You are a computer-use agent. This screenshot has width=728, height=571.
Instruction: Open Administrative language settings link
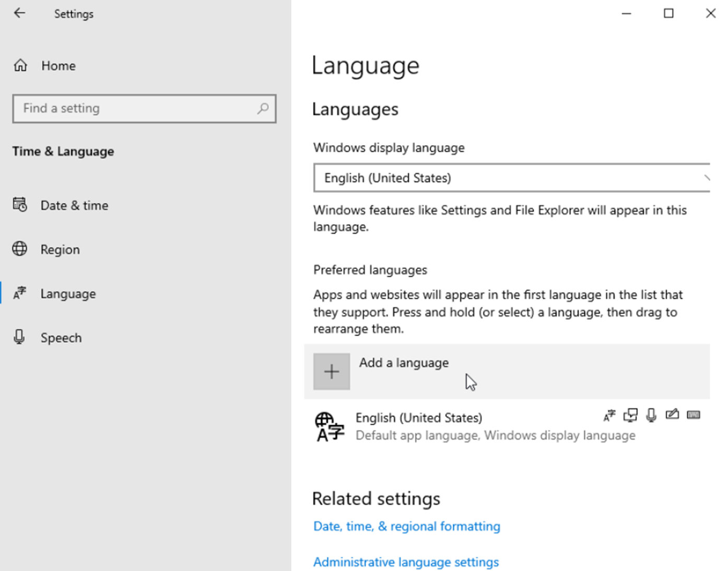[406, 562]
